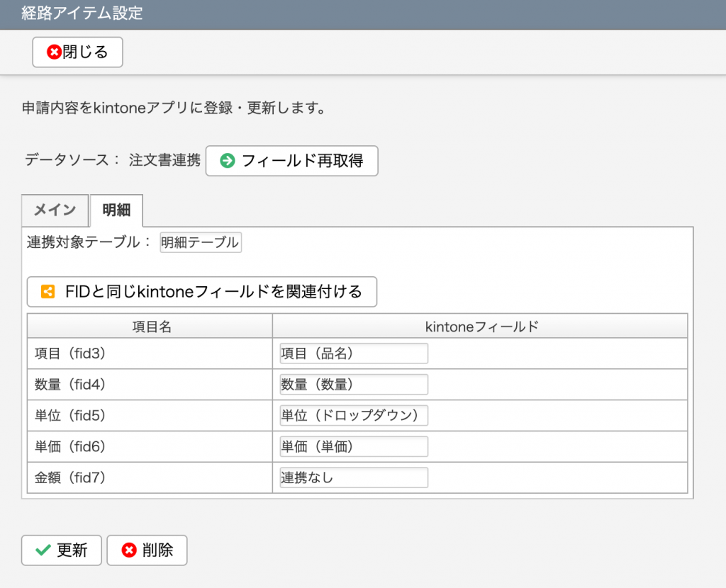Click the 単位 (fid5) row label
The image size is (726, 588).
[70, 415]
